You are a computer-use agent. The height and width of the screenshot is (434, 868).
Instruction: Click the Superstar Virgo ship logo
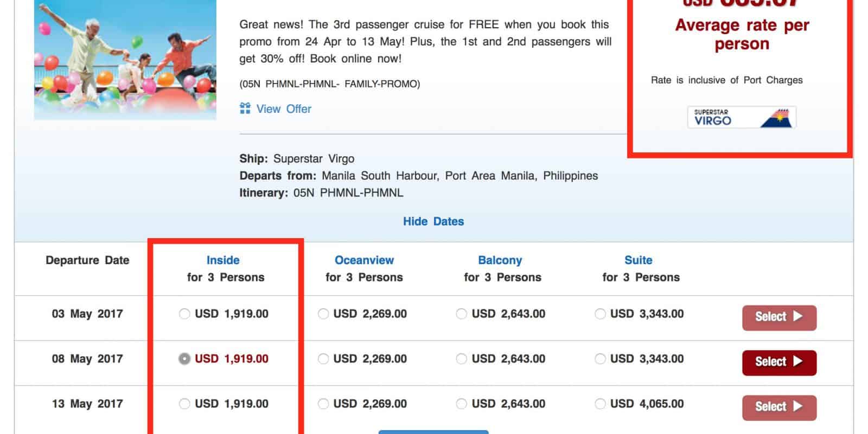pos(742,117)
